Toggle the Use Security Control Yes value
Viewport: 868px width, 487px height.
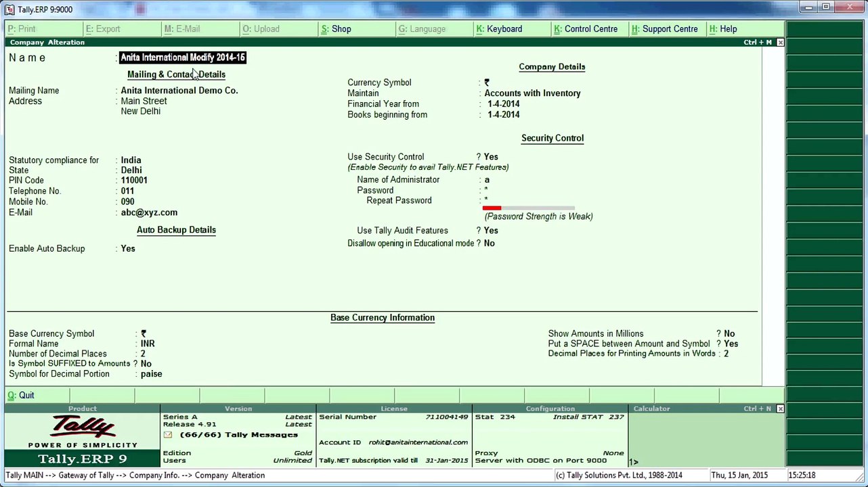point(491,157)
